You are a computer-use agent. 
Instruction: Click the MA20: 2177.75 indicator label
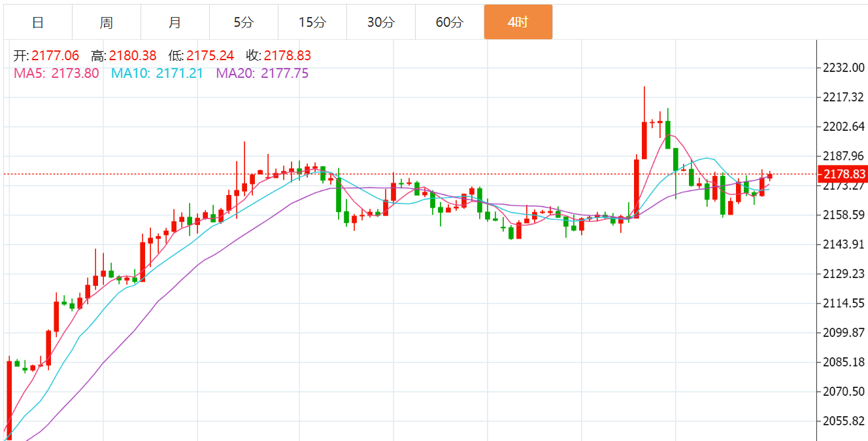tap(262, 73)
